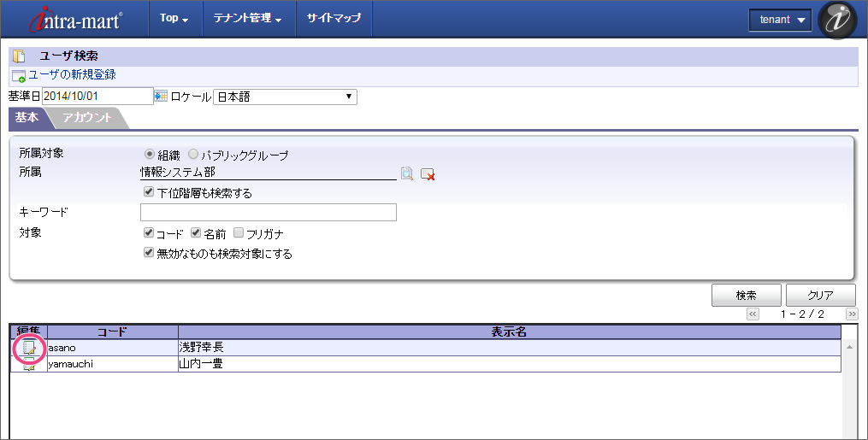This screenshot has height=440, width=868.
Task: Open the ロケール dropdown
Action: click(284, 97)
